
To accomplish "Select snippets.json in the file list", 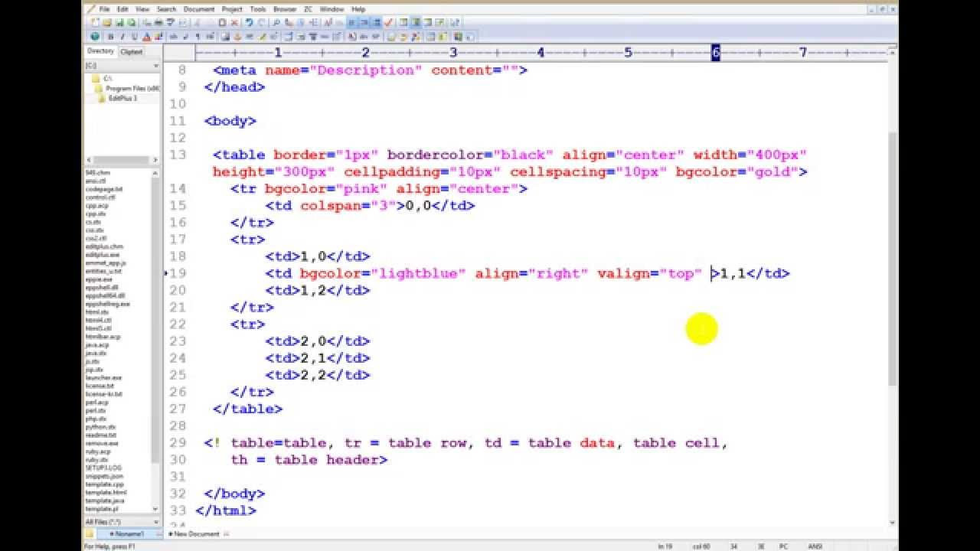I will [x=104, y=476].
